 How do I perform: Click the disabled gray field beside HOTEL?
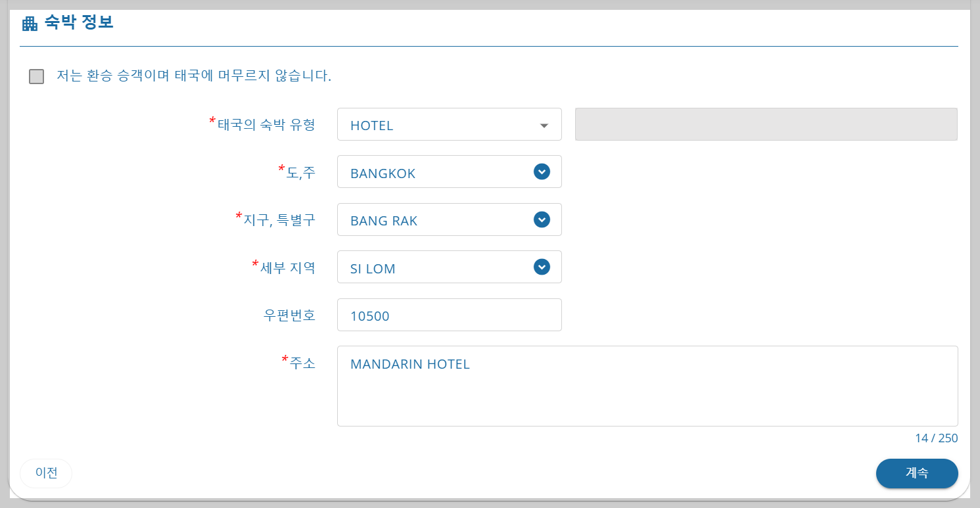point(766,124)
